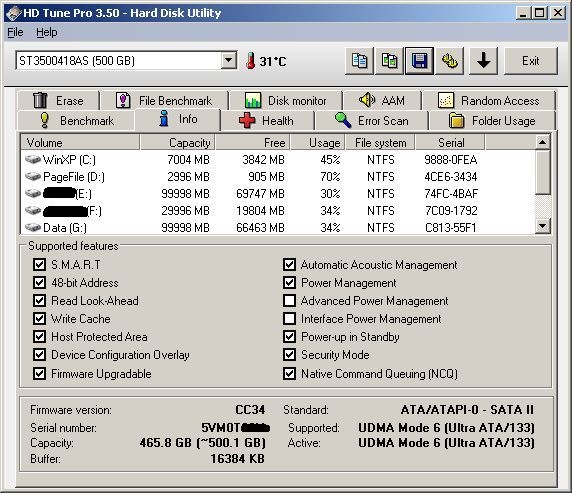Image resolution: width=572 pixels, height=493 pixels.
Task: Click the E: volume drive icon
Action: pos(33,193)
